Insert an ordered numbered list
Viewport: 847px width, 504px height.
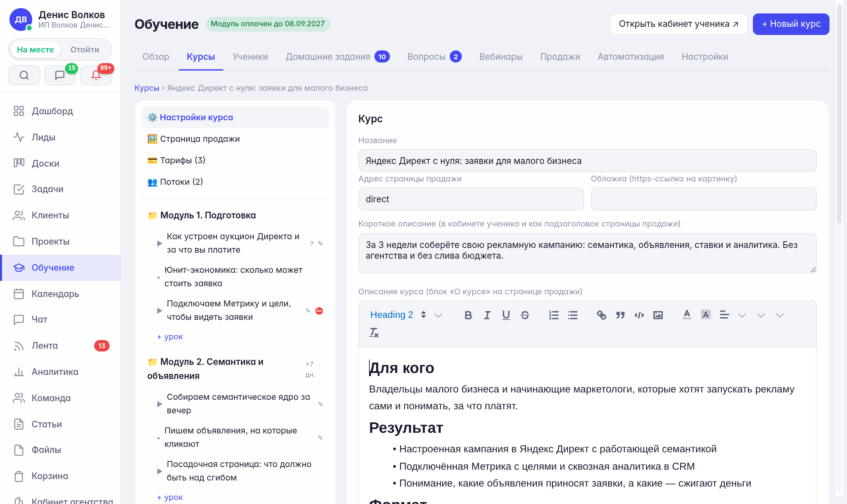coord(554,315)
